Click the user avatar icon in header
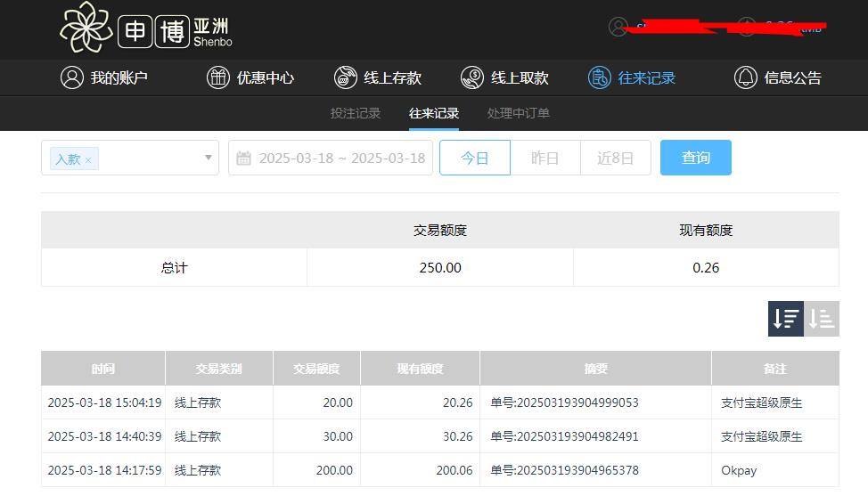Image resolution: width=868 pixels, height=496 pixels. [618, 27]
